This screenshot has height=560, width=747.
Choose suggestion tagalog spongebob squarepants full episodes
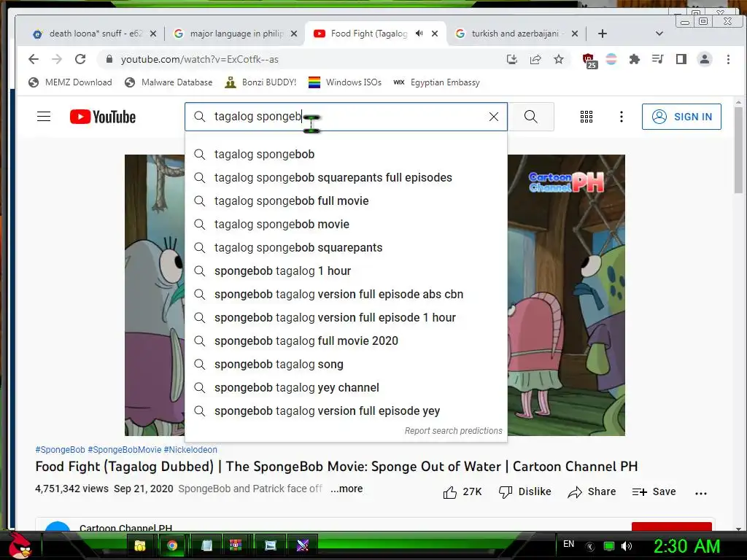pos(346,178)
